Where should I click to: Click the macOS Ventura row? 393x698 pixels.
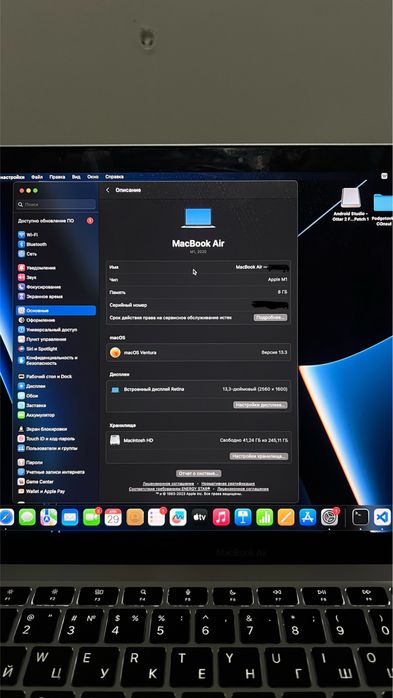[x=199, y=353]
